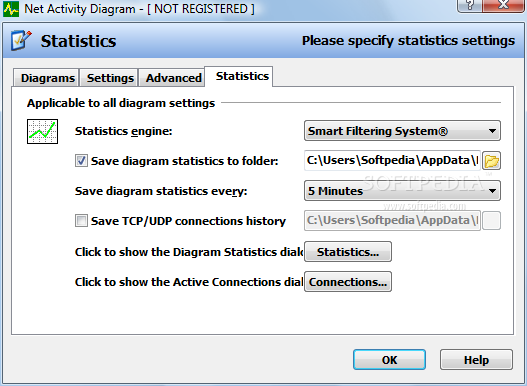
Task: Switch to the Settings tab
Action: (x=110, y=78)
